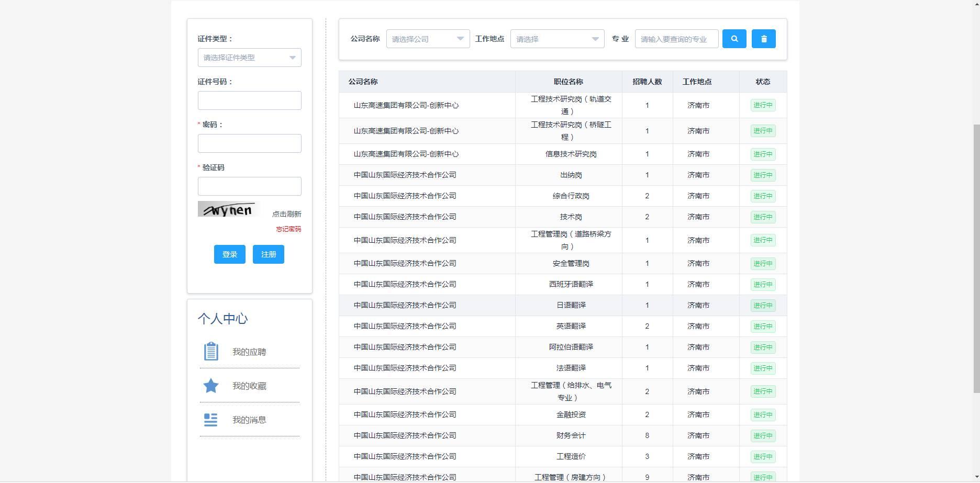Open 我的消息 via the message icon
The height and width of the screenshot is (483, 980).
[210, 419]
